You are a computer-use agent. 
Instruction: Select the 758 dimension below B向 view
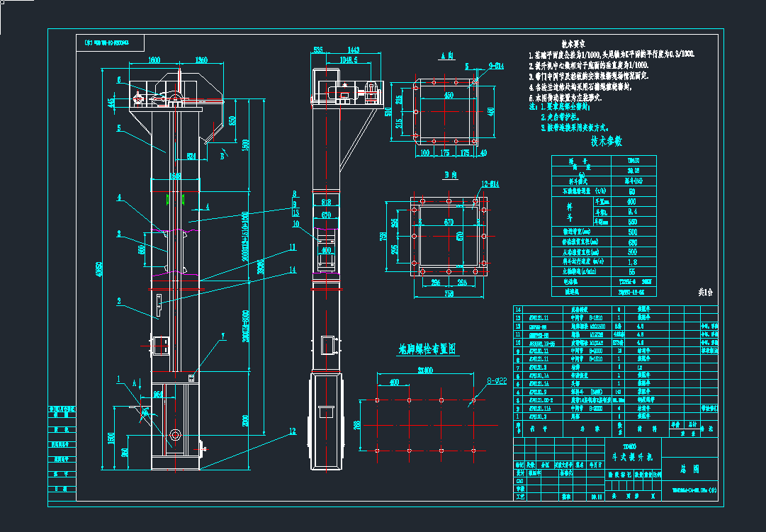(x=449, y=294)
